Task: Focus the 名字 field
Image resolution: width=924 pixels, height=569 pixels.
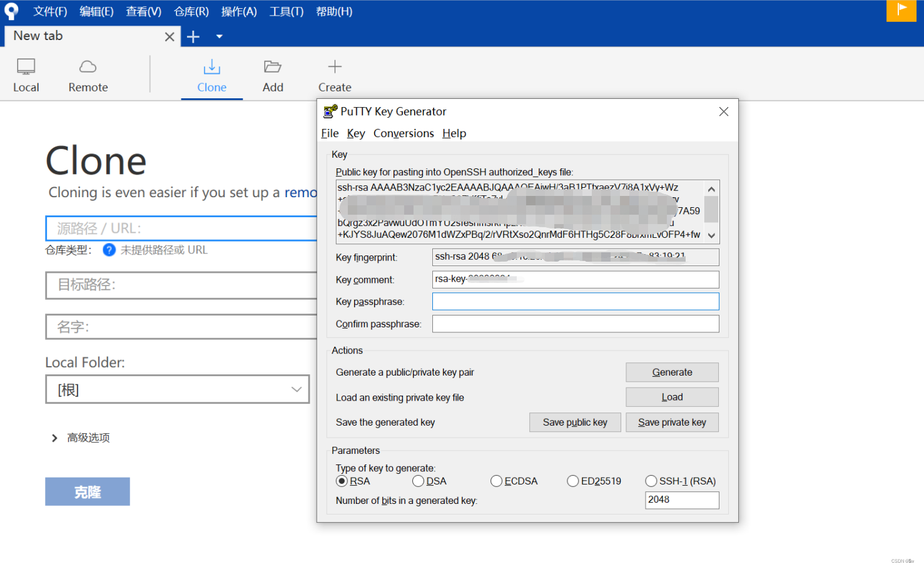Action: (x=181, y=327)
